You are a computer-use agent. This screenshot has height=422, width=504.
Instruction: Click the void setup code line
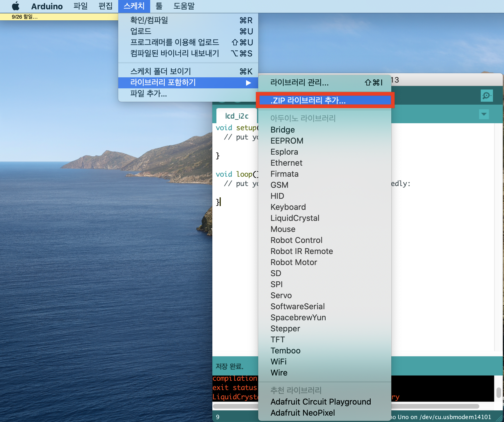tap(237, 128)
